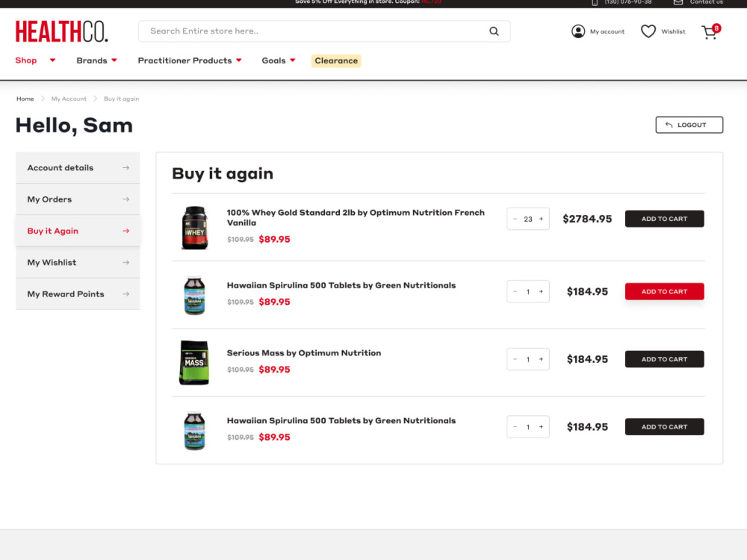Open My Reward Points in sidebar
The image size is (747, 560).
tap(78, 293)
